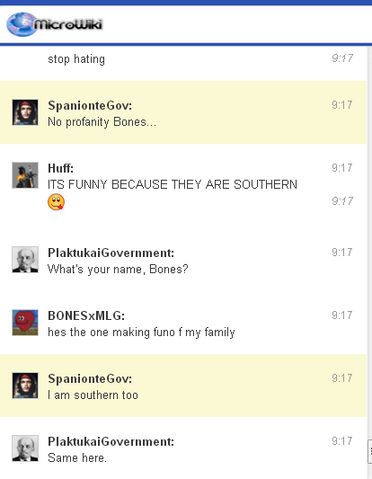Select username PlaktukaiGovernment above 'Same here.'
The height and width of the screenshot is (479, 372).
tap(111, 442)
